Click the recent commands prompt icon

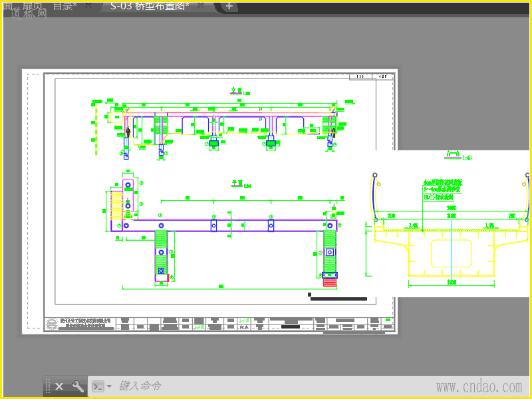pos(98,386)
